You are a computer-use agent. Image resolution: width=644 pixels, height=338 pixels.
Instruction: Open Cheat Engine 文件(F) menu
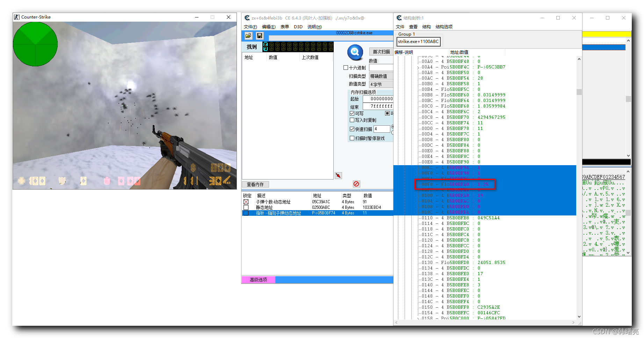coord(251,27)
